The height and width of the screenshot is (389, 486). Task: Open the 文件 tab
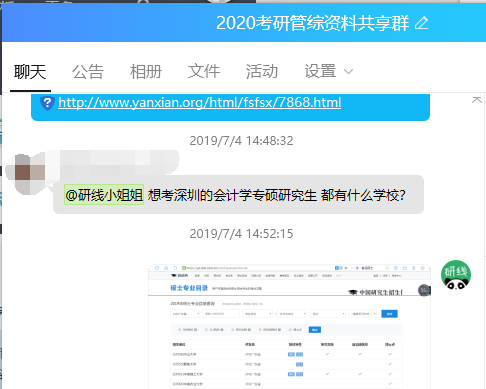point(204,72)
